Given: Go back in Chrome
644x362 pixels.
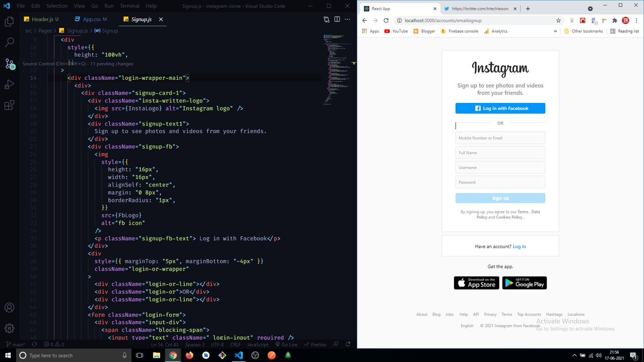Looking at the screenshot, I should 364,20.
